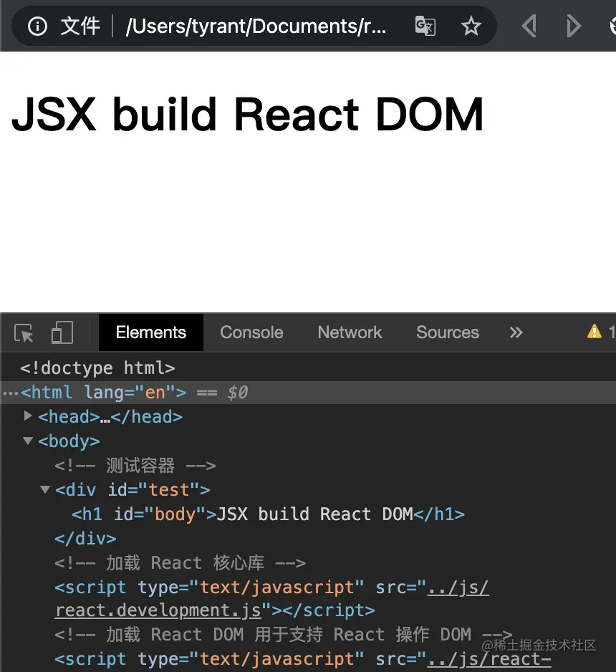The width and height of the screenshot is (616, 672).
Task: Switch to the Elements tab
Action: click(151, 332)
